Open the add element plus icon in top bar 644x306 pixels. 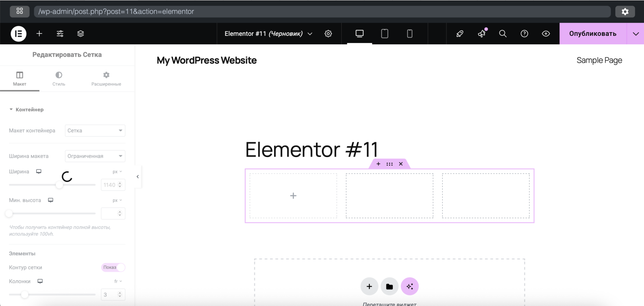tap(39, 34)
